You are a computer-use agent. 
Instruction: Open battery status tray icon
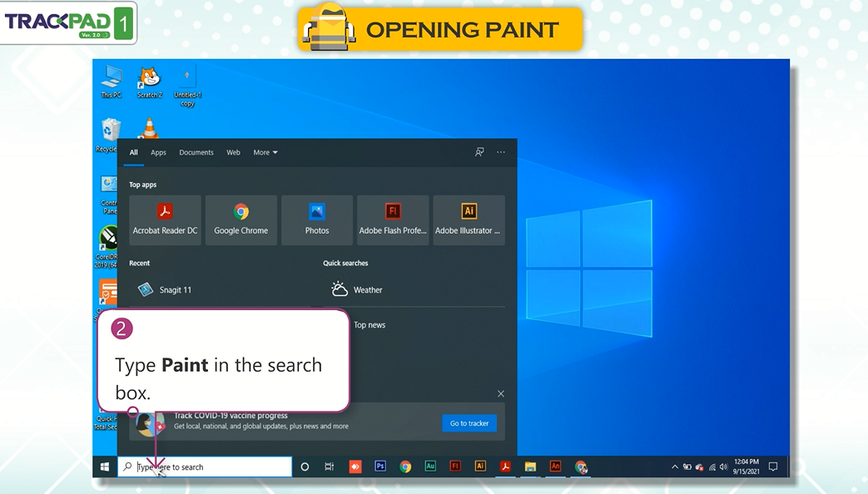[x=687, y=467]
